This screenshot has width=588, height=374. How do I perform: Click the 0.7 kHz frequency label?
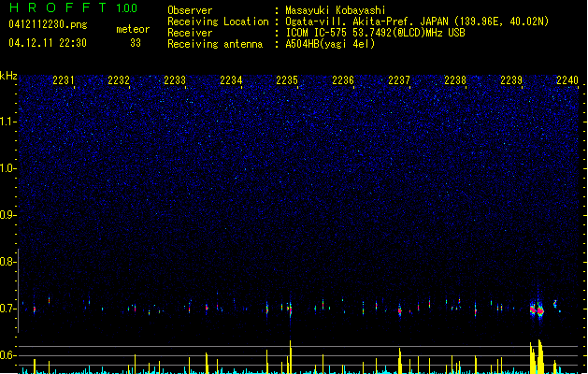[x=7, y=309]
